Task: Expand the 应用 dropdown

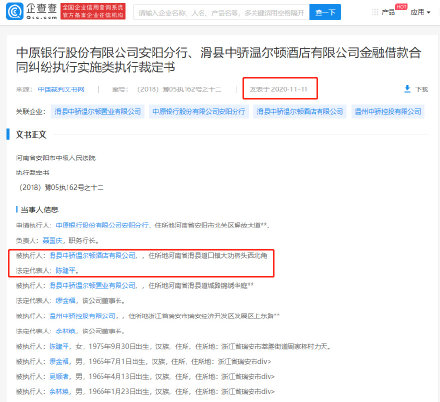Action: click(x=420, y=12)
